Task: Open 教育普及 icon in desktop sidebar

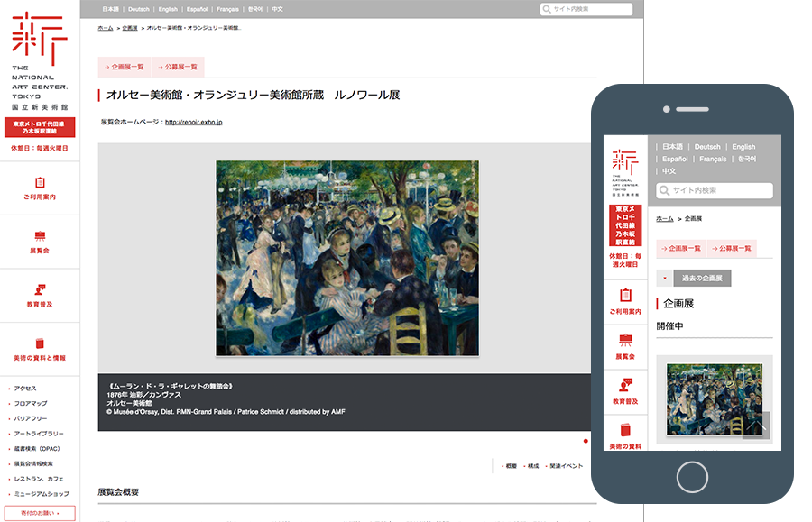Action: pyautogui.click(x=40, y=289)
